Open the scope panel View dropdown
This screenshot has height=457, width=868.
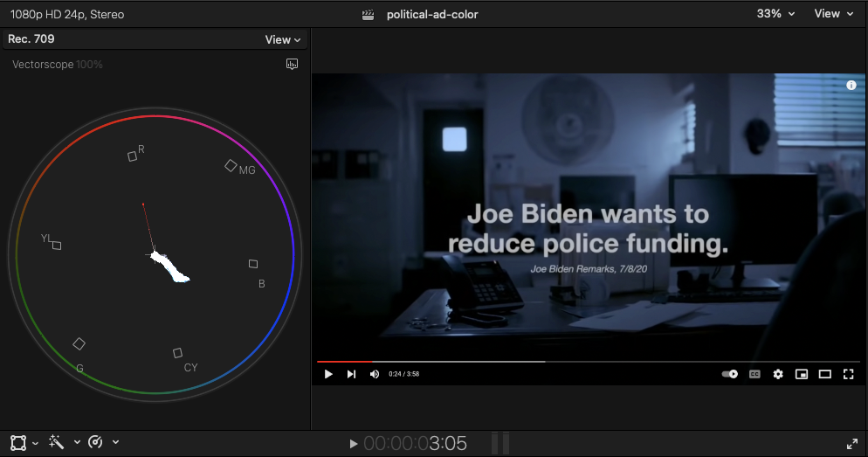click(283, 39)
